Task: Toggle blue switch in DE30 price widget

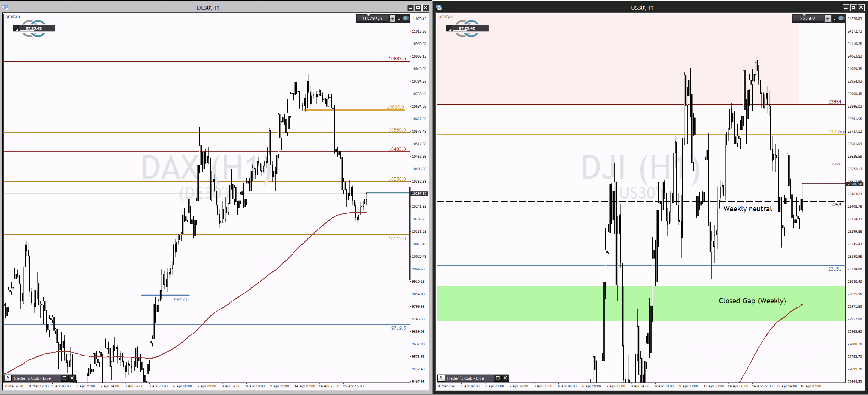Action: 406,19
